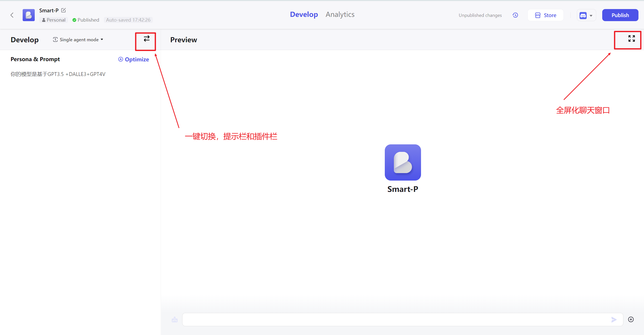The image size is (644, 335).
Task: Edit the bot name with pencil icon
Action: [x=64, y=10]
